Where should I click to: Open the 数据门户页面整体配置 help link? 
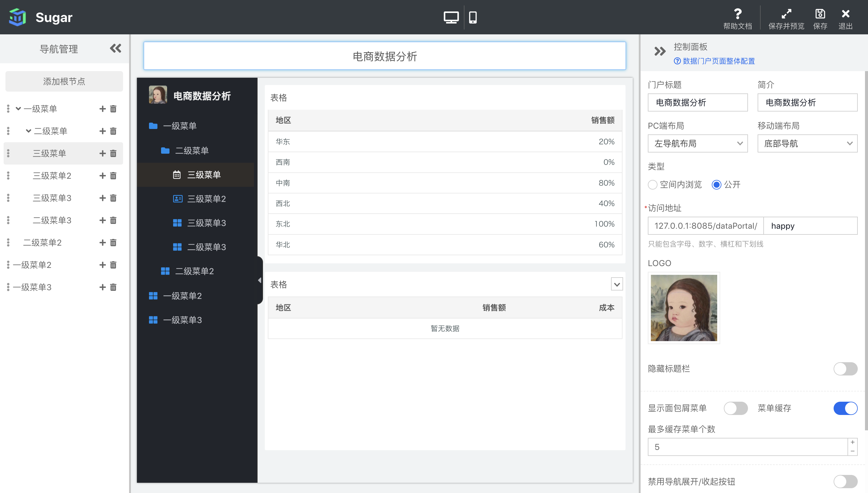(714, 61)
